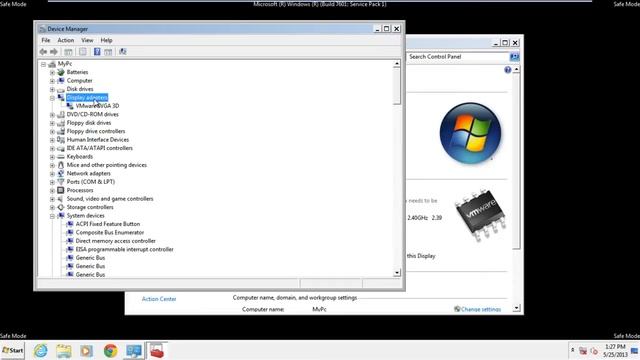Click the Batteries device category icon

tap(61, 72)
